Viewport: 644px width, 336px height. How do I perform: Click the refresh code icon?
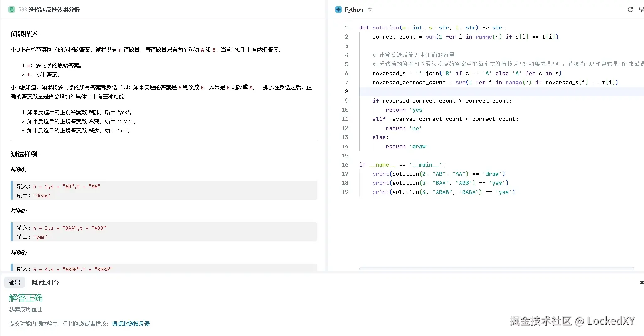click(630, 10)
